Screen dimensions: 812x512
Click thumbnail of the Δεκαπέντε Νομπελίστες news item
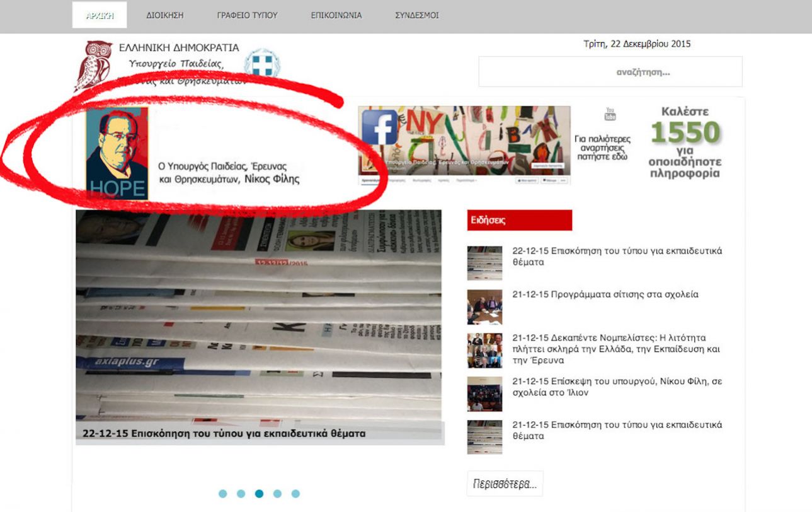484,350
